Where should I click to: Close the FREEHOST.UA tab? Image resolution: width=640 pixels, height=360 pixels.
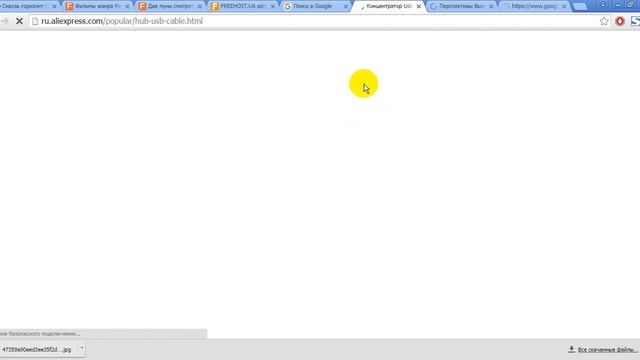[273, 7]
